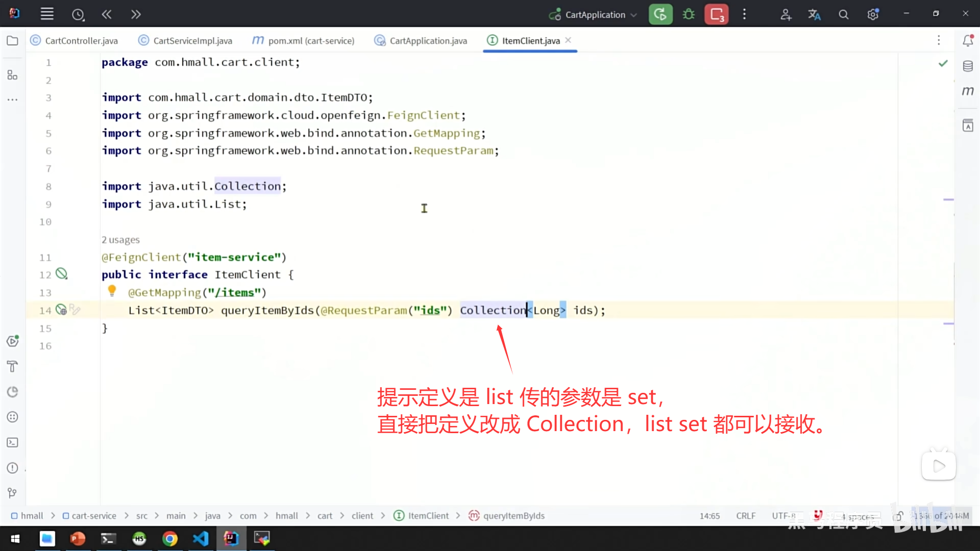Switch to the CartController.java tab
The height and width of the screenshot is (551, 980).
click(x=81, y=40)
